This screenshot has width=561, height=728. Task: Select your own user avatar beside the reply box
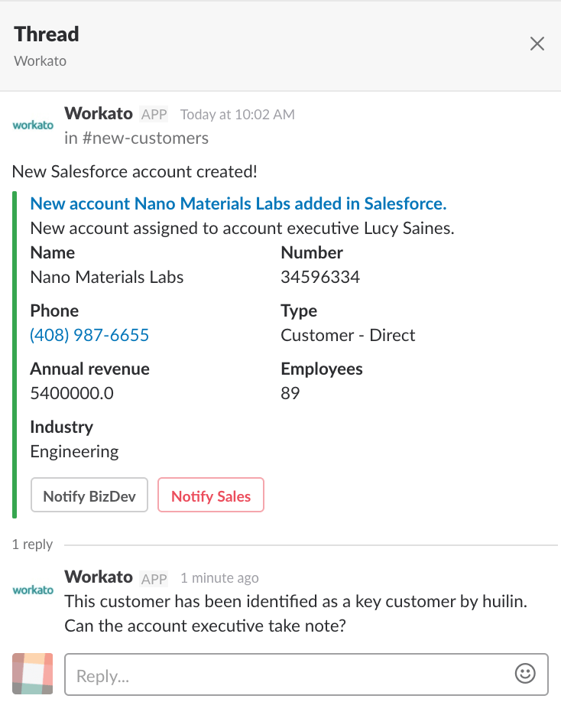pyautogui.click(x=32, y=674)
